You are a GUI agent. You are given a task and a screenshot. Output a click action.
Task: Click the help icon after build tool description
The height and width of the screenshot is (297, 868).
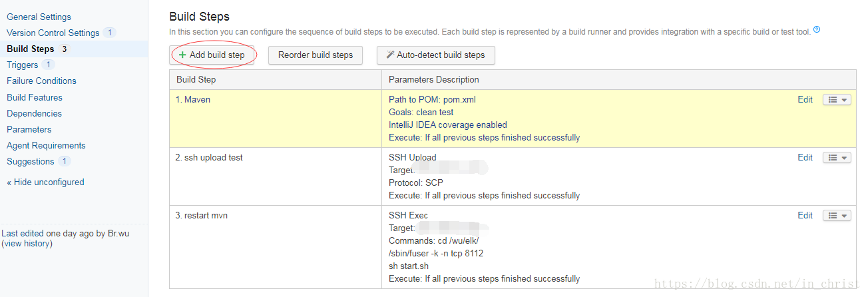(x=817, y=30)
